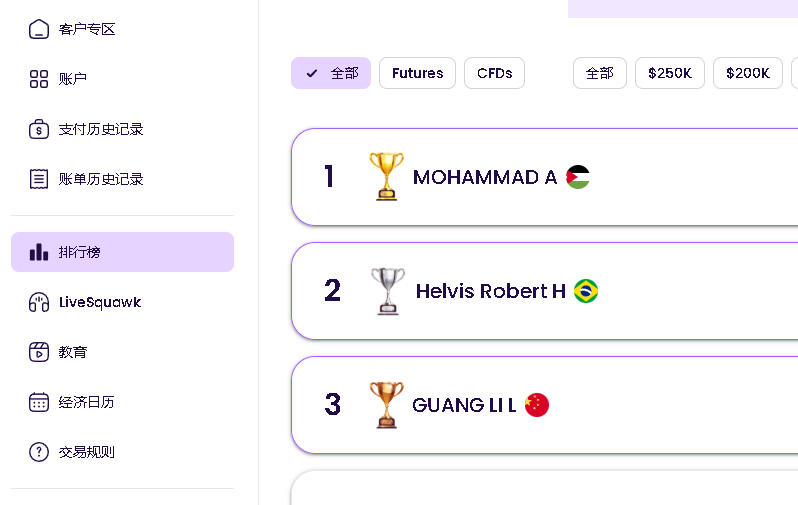Filter leaderboard by $250K accounts
Viewport: 798px width, 505px height.
click(670, 73)
